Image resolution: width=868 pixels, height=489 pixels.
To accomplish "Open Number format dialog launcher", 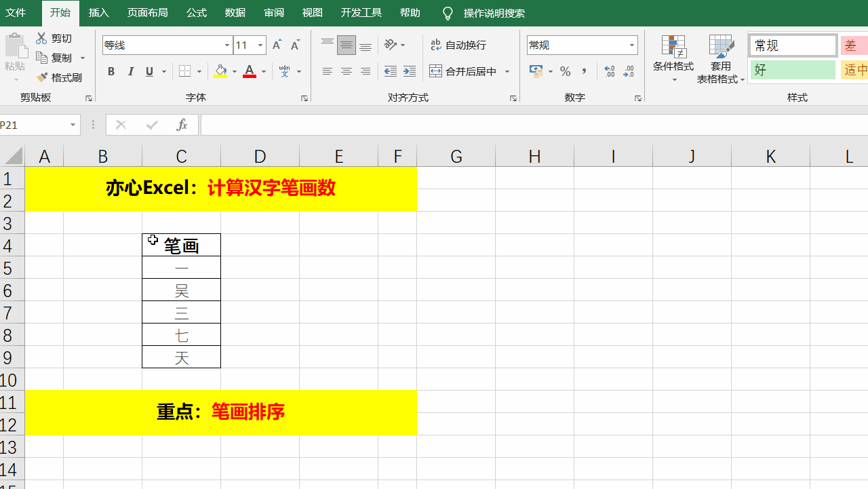I will [638, 98].
